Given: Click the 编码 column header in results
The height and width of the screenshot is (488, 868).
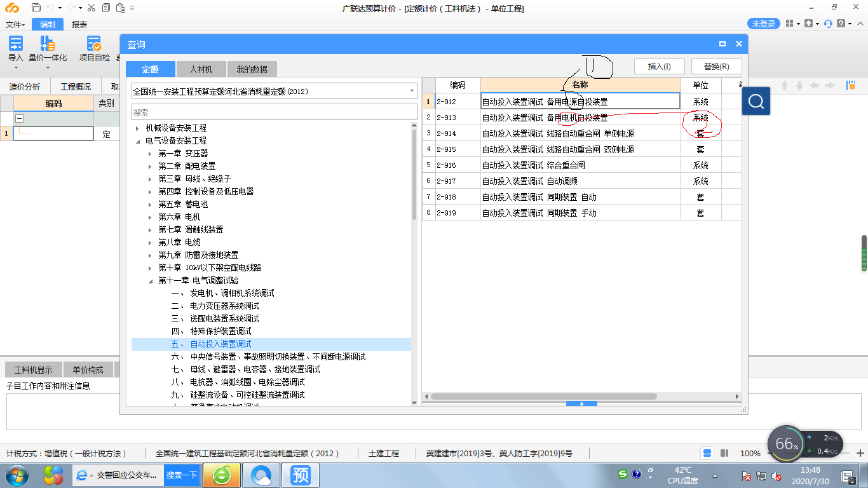Looking at the screenshot, I should coord(458,85).
